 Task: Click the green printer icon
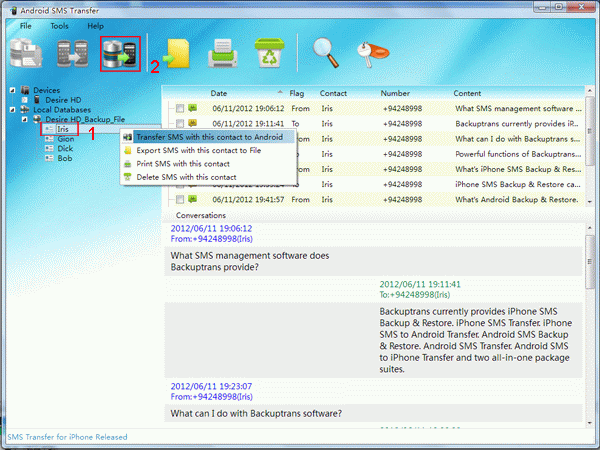[222, 54]
